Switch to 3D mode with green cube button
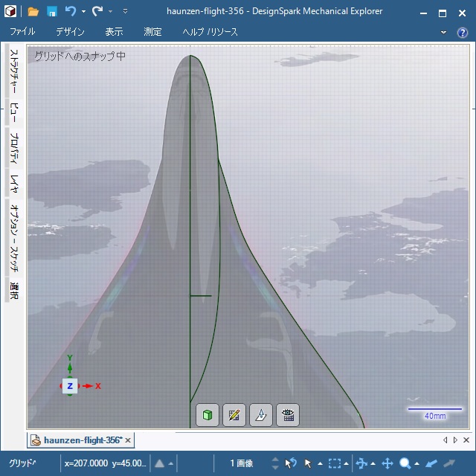Screen dimensions: 476x476 (208, 415)
